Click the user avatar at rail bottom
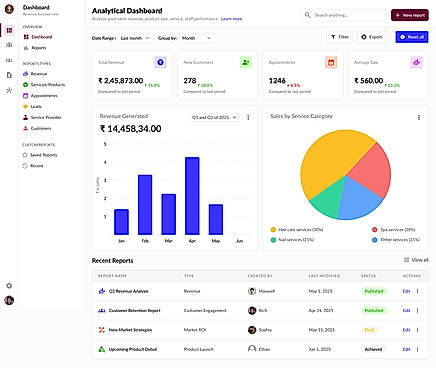 pyautogui.click(x=9, y=300)
